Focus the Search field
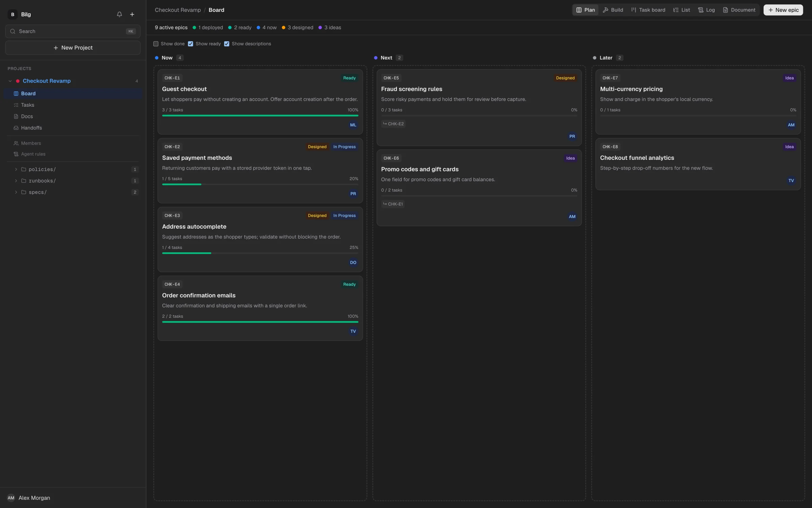The height and width of the screenshot is (508, 812). pos(73,31)
